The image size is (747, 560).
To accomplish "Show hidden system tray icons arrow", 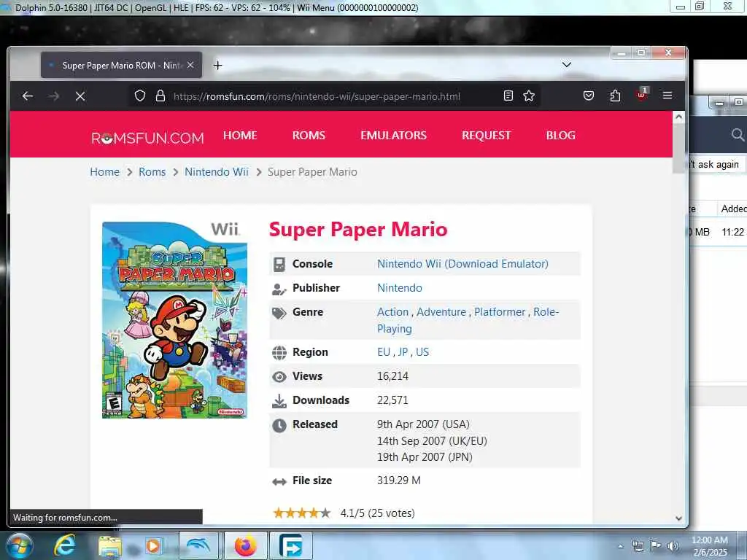I will [620, 546].
